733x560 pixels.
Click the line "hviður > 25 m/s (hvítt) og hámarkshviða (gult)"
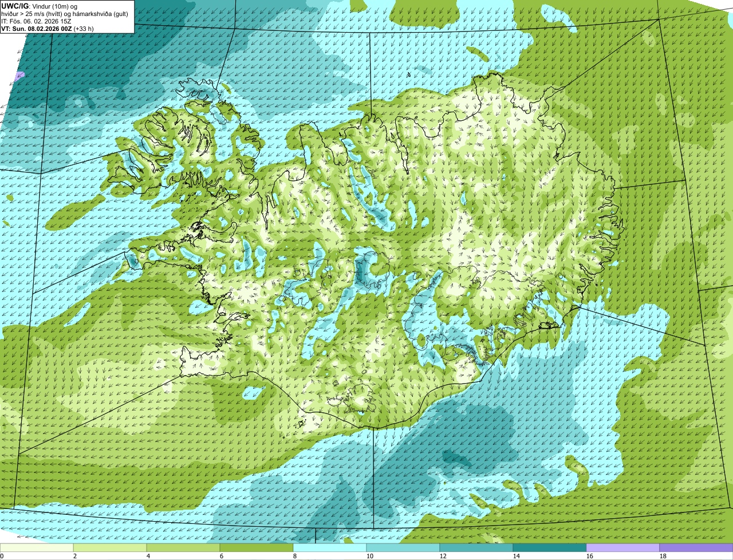point(65,14)
